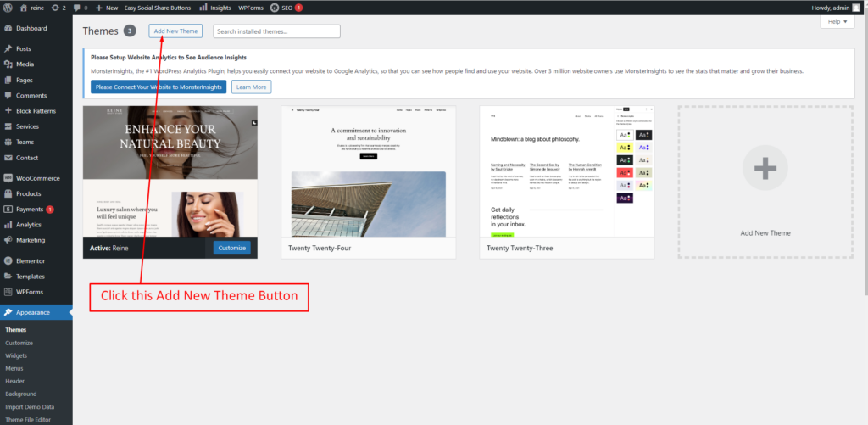868x425 pixels.
Task: Open the comments bubble icon in admin bar
Action: click(76, 8)
